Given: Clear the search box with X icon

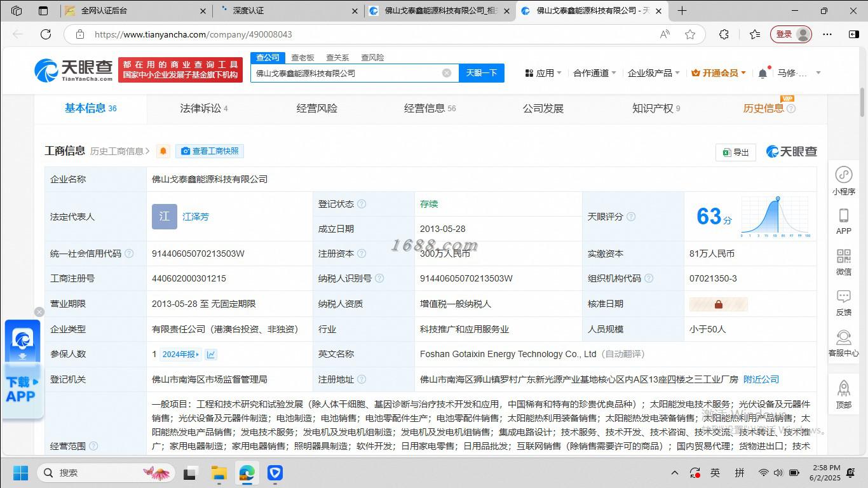Looking at the screenshot, I should (447, 73).
